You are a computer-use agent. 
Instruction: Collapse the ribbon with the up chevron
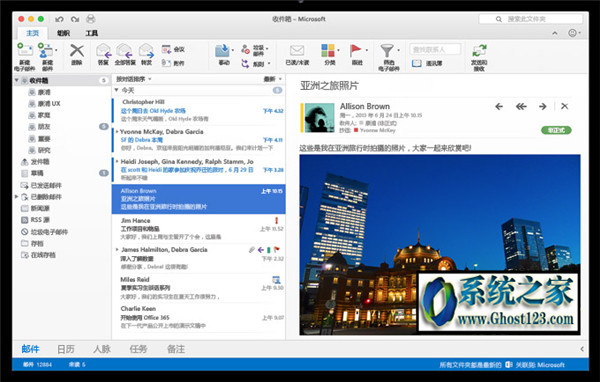tap(554, 33)
